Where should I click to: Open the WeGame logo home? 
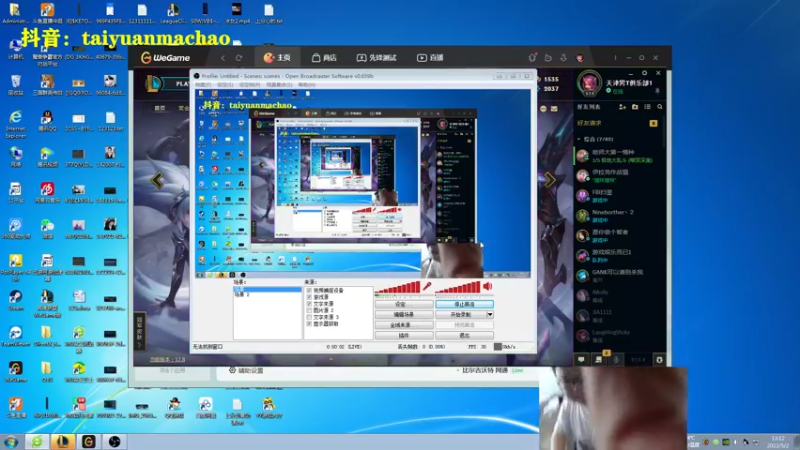(x=165, y=58)
